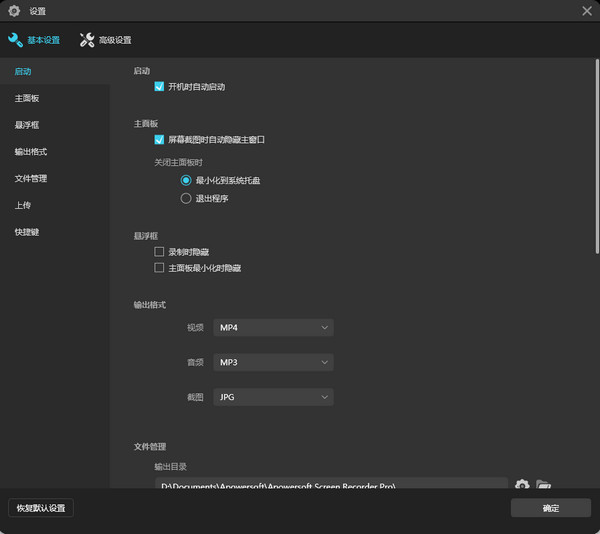Click 恢复默认设置 button
The width and height of the screenshot is (600, 534).
point(41,508)
